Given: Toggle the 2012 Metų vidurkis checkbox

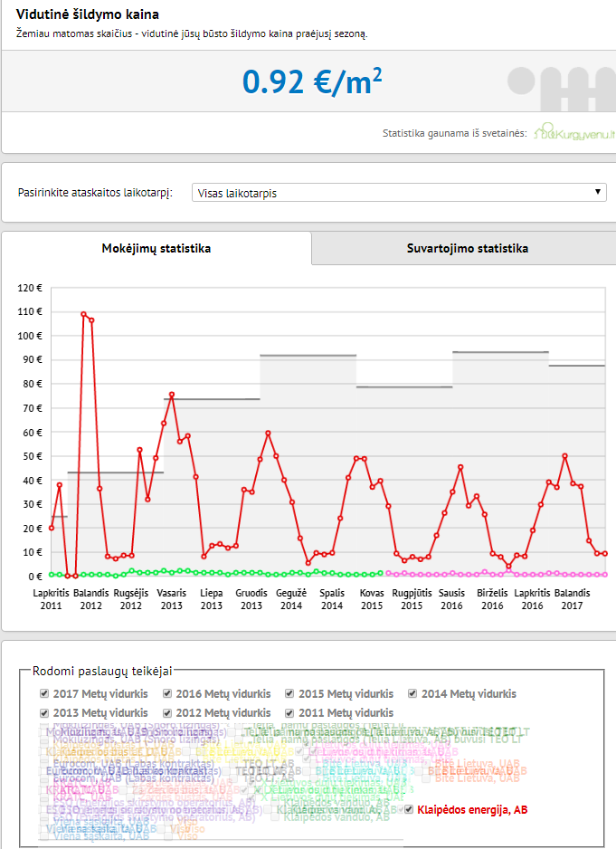Looking at the screenshot, I should (167, 713).
